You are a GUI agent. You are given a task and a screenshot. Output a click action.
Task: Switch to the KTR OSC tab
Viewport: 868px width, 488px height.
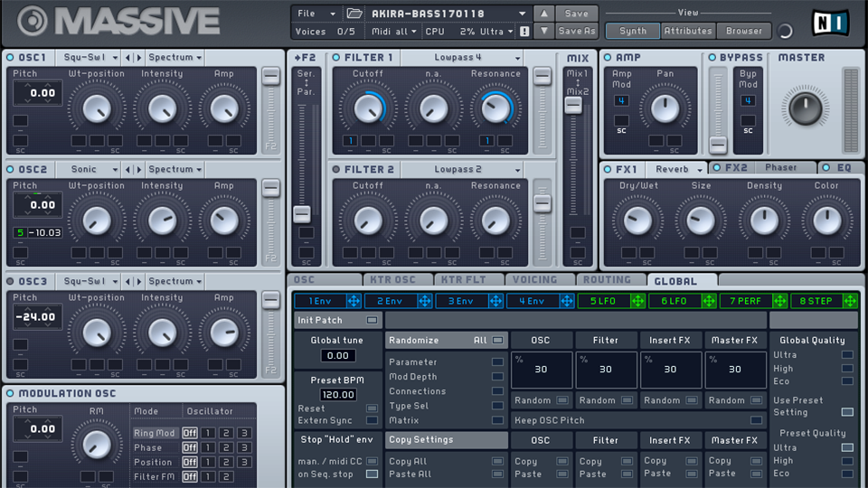pyautogui.click(x=398, y=280)
